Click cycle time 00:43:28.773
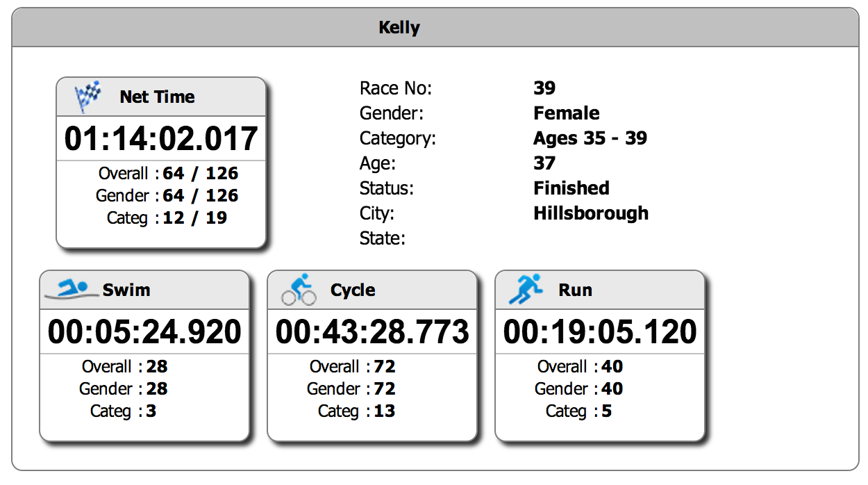 point(372,331)
